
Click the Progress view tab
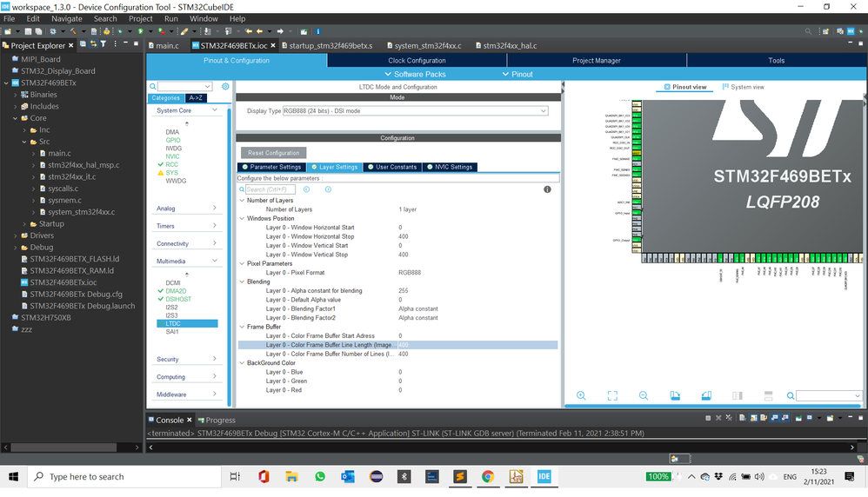[217, 421]
